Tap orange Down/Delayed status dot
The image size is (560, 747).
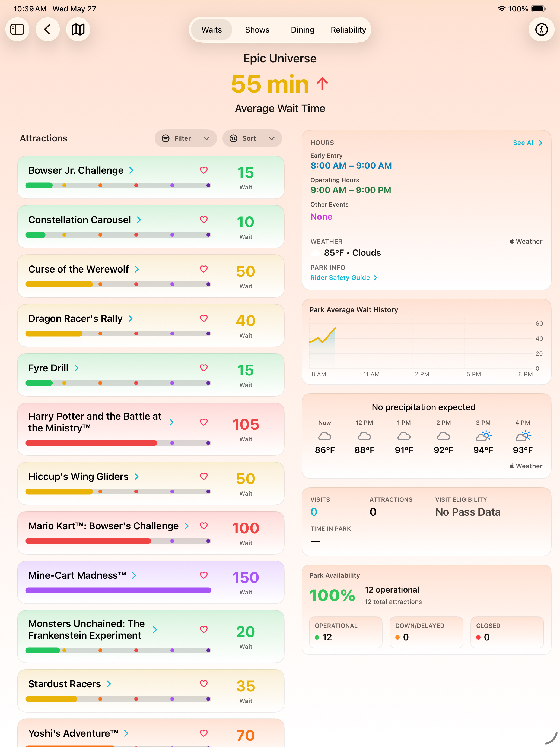click(x=398, y=637)
